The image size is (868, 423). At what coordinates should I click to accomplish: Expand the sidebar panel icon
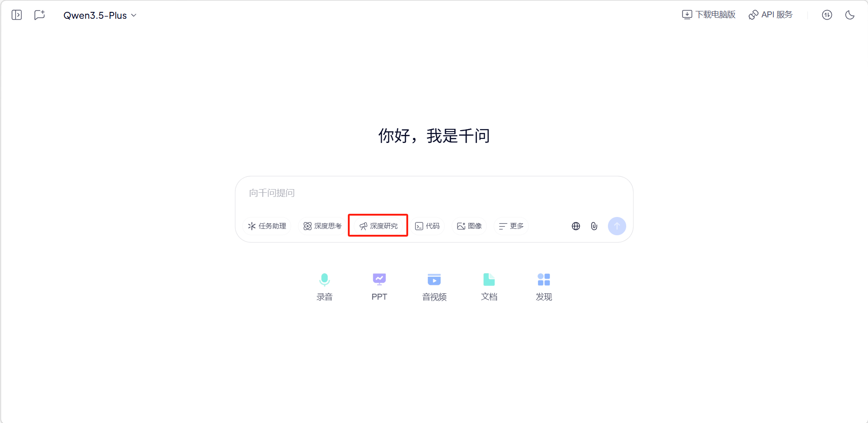[x=16, y=15]
